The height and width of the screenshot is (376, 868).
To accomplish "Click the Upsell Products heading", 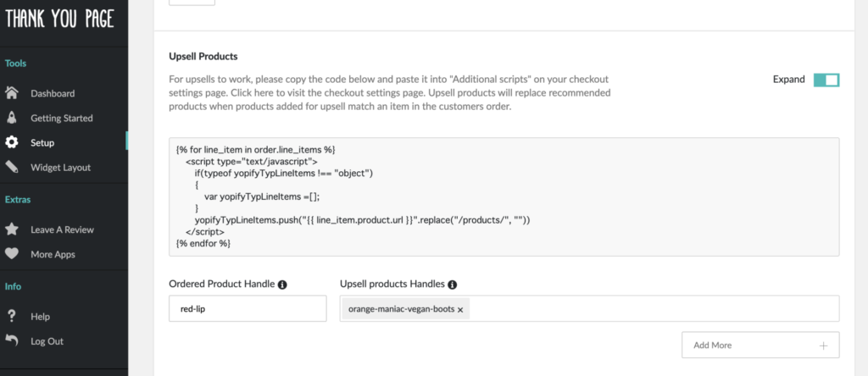I will [203, 57].
